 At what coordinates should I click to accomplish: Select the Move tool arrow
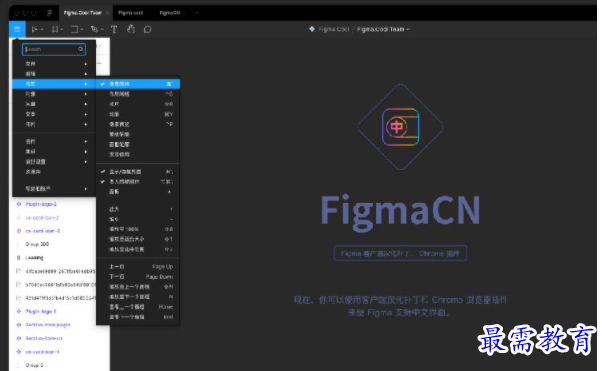[34, 29]
